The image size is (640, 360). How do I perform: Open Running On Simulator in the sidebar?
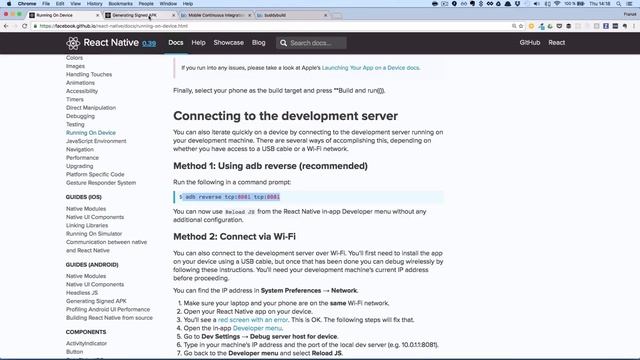(x=94, y=234)
